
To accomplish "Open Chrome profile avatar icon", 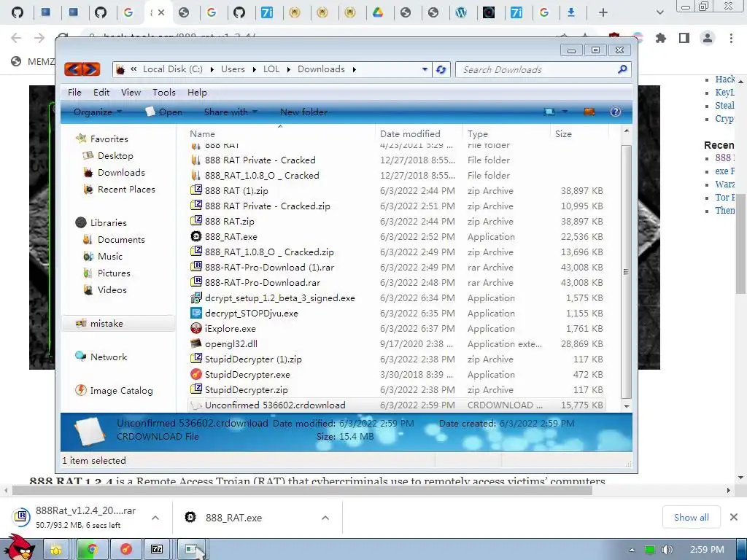I will (x=708, y=38).
